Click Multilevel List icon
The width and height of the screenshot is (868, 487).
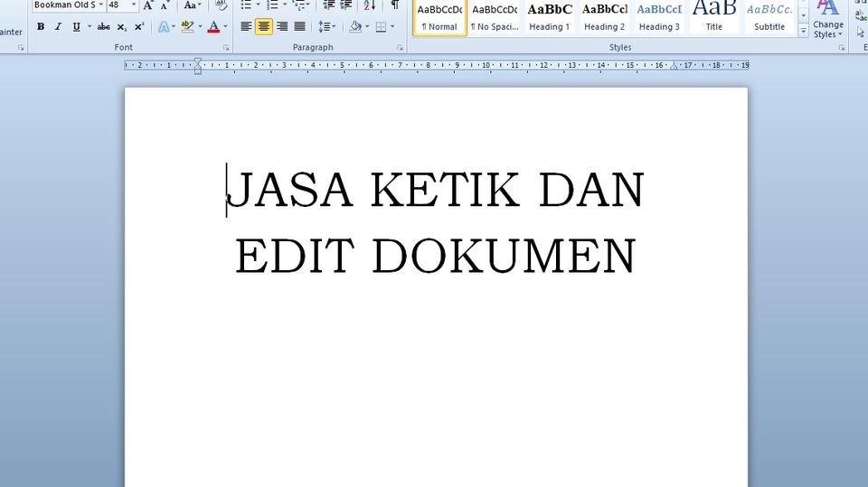tap(299, 5)
